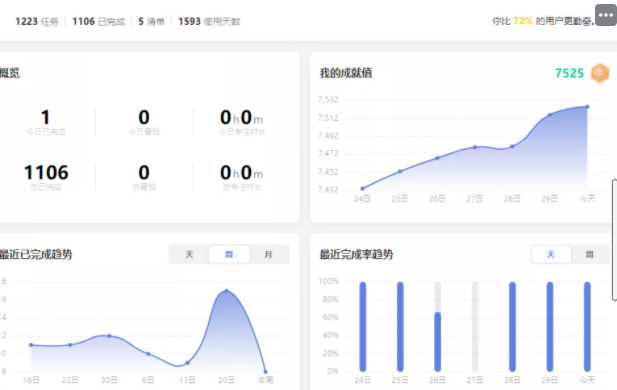Select 天 tab in completion rate trend
This screenshot has height=390, width=617.
point(551,255)
